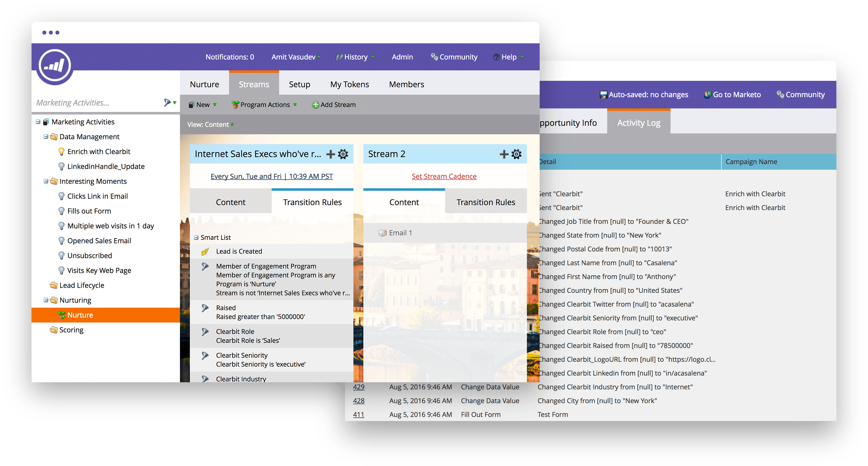Click the Add Stream green plus icon
The width and height of the screenshot is (868, 466).
click(315, 105)
